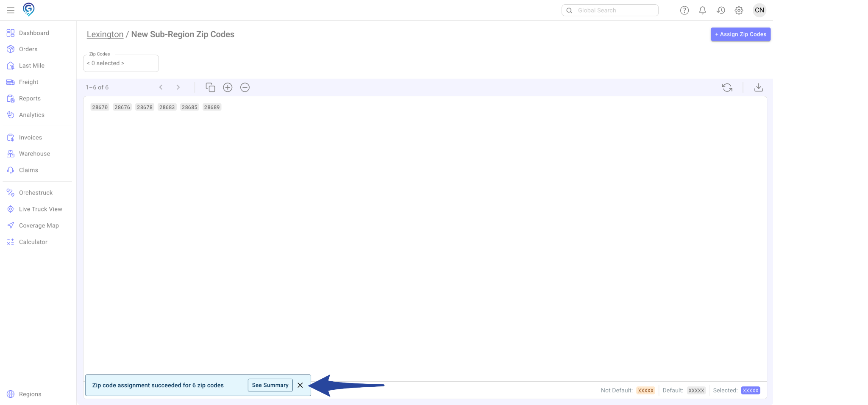The image size is (868, 405).
Task: Select zip code 28670 chip
Action: [100, 107]
